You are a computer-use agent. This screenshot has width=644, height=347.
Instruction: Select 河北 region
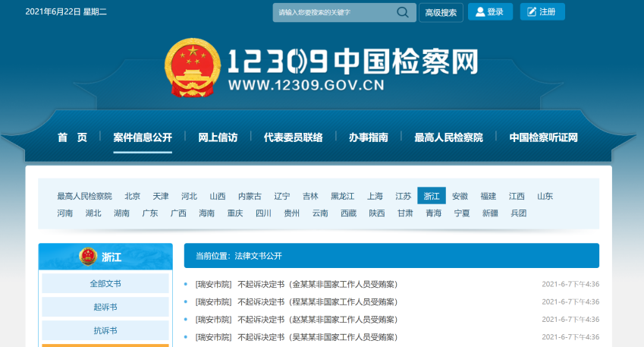pyautogui.click(x=189, y=196)
